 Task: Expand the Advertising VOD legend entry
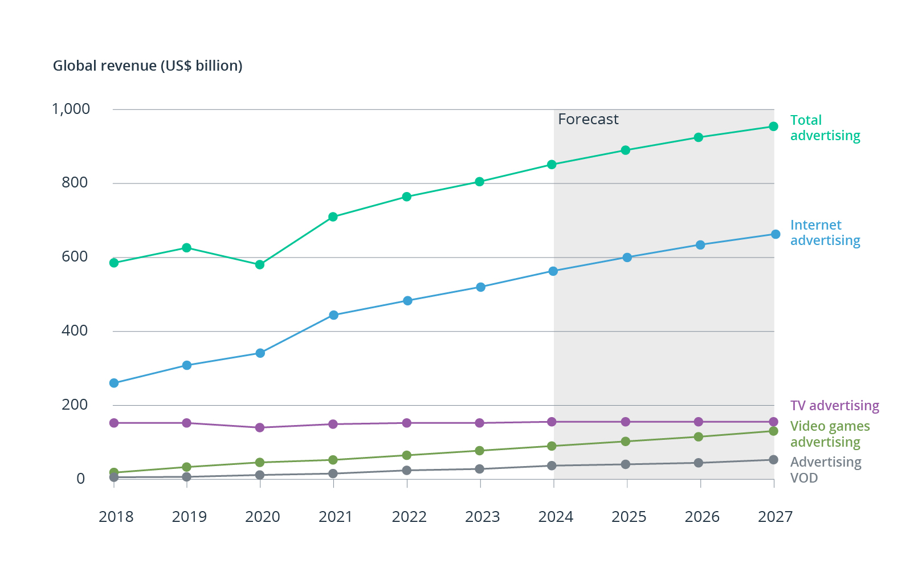click(826, 470)
